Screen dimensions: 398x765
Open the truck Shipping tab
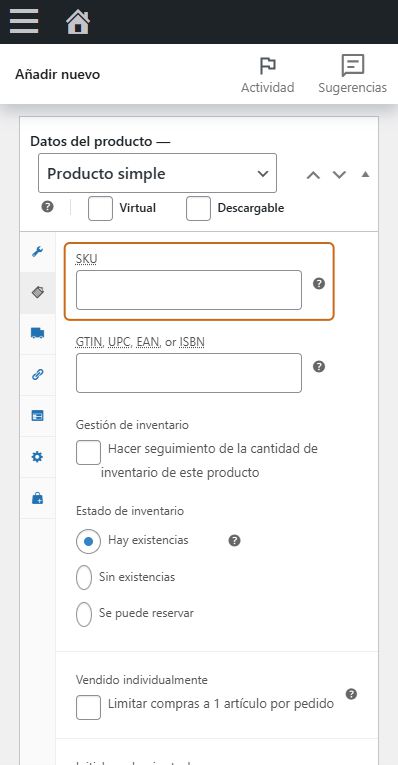[x=38, y=333]
